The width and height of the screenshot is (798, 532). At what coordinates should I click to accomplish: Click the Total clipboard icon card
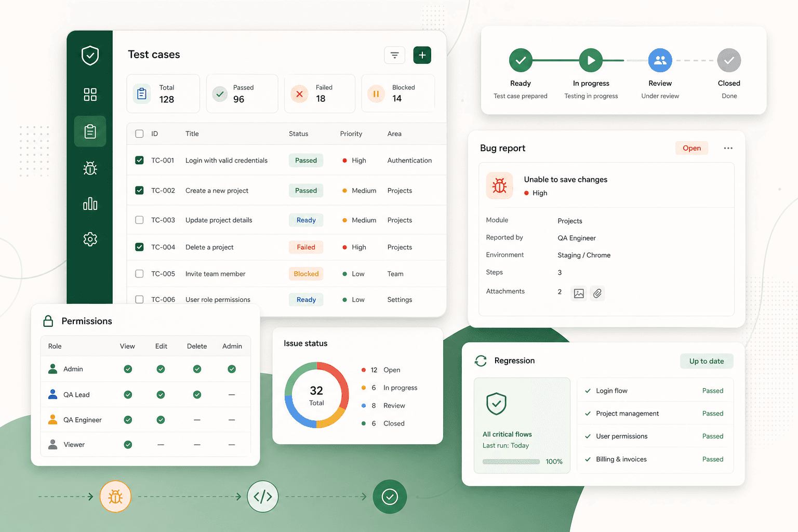pos(142,94)
